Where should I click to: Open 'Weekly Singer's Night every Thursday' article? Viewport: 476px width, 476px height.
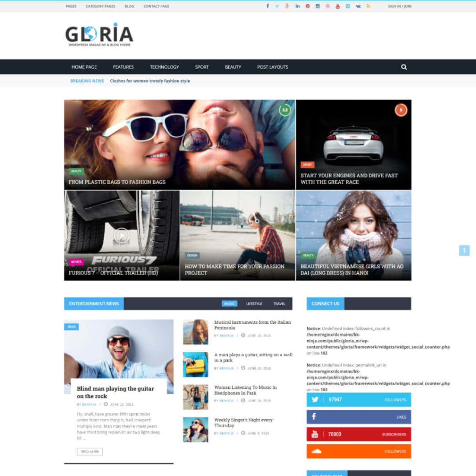(243, 423)
